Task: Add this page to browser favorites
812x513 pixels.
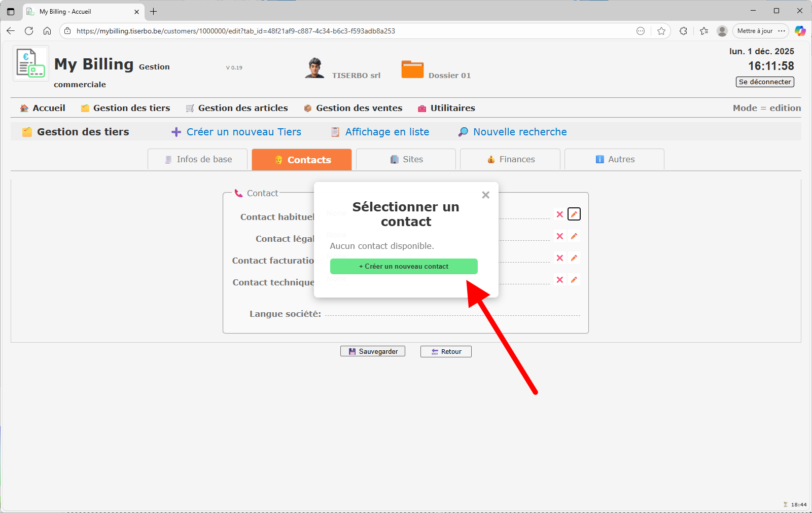Action: [x=661, y=31]
